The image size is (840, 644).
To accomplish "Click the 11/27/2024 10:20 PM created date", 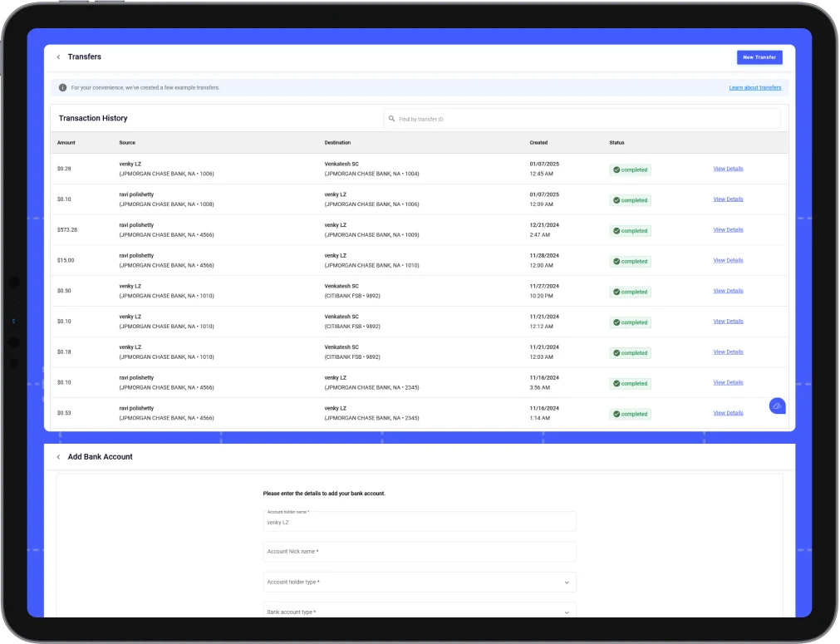I will click(x=544, y=291).
